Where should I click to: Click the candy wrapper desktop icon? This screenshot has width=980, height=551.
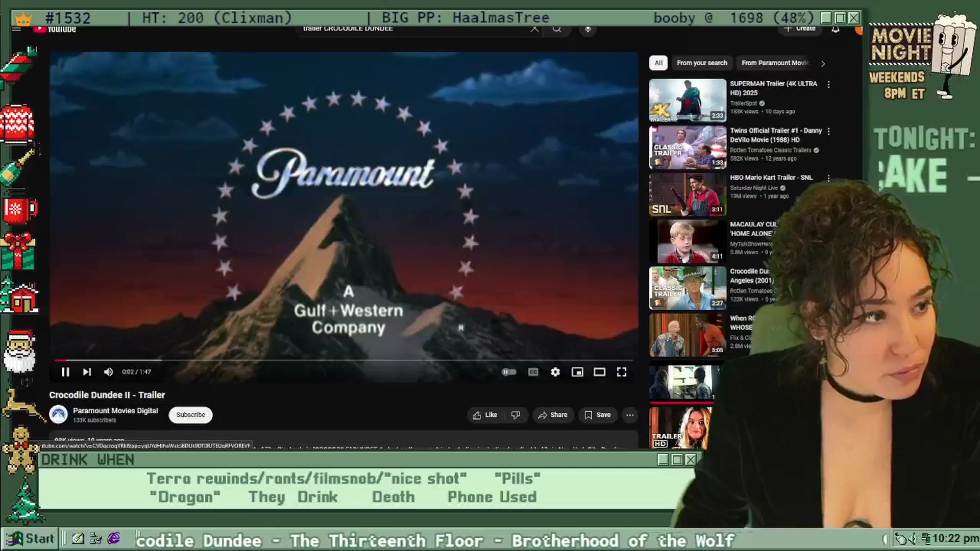click(x=19, y=67)
